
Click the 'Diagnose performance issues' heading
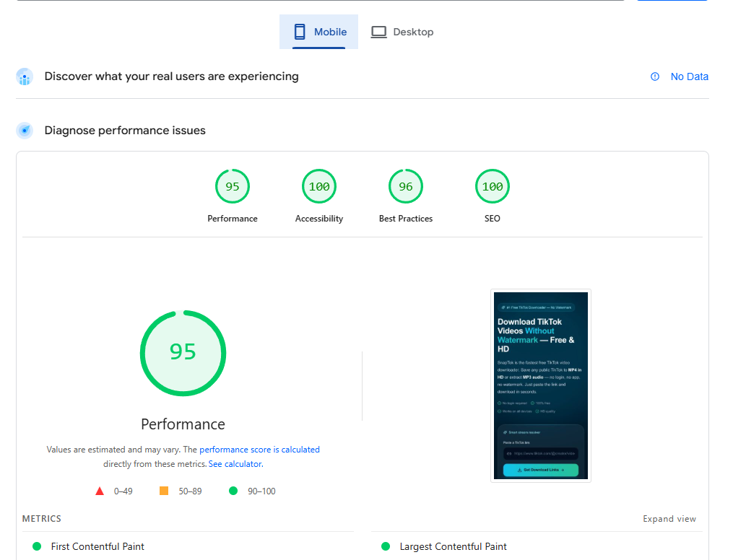pos(125,131)
